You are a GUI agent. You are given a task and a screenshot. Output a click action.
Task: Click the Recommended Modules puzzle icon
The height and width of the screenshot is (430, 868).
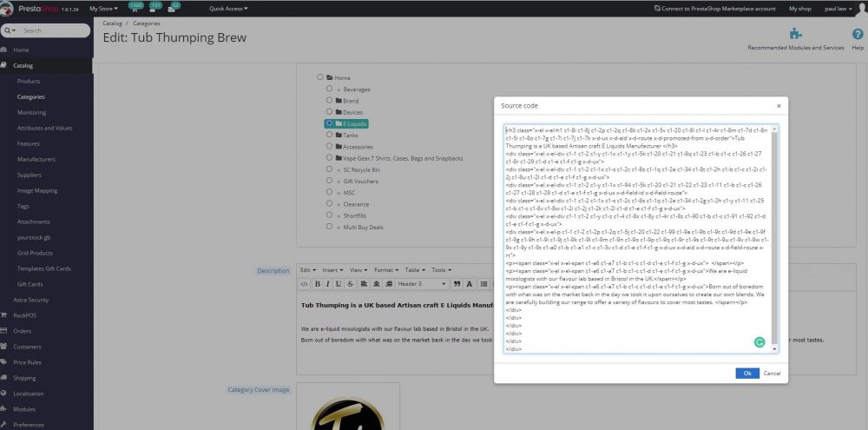[x=795, y=34]
